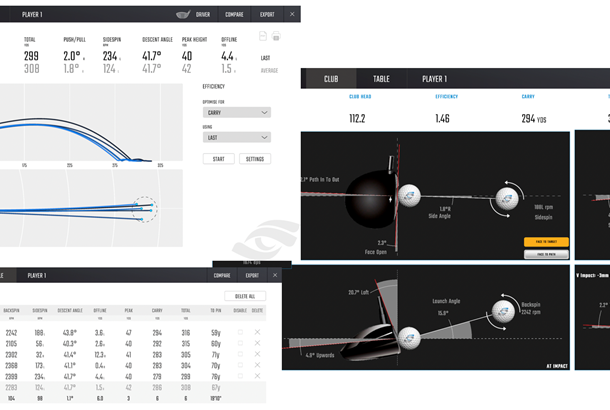Delete the shot row with backspin 2302

pos(257,354)
